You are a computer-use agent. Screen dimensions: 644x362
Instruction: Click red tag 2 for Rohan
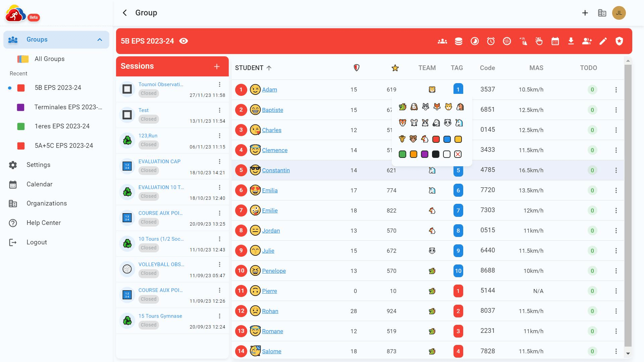coord(458,311)
